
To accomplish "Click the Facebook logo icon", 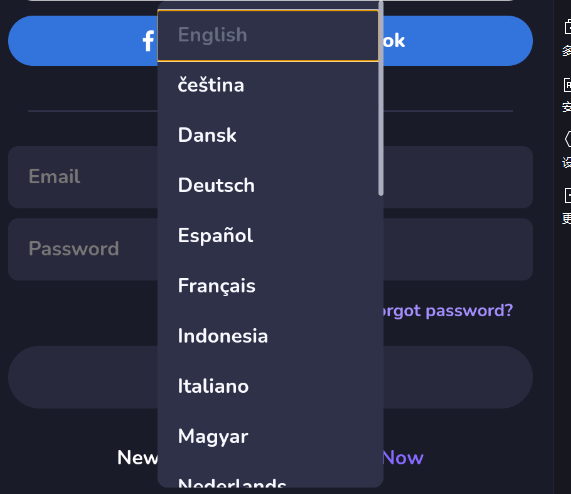I will tap(148, 41).
